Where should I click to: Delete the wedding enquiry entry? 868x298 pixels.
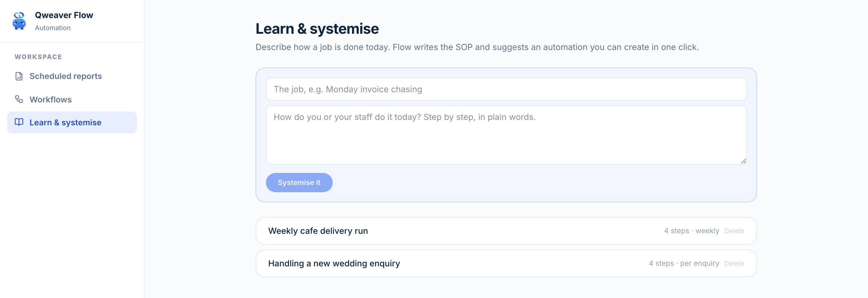click(x=734, y=263)
